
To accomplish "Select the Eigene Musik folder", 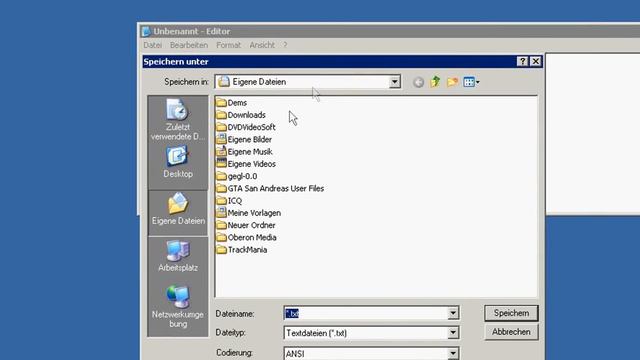I will click(244, 152).
